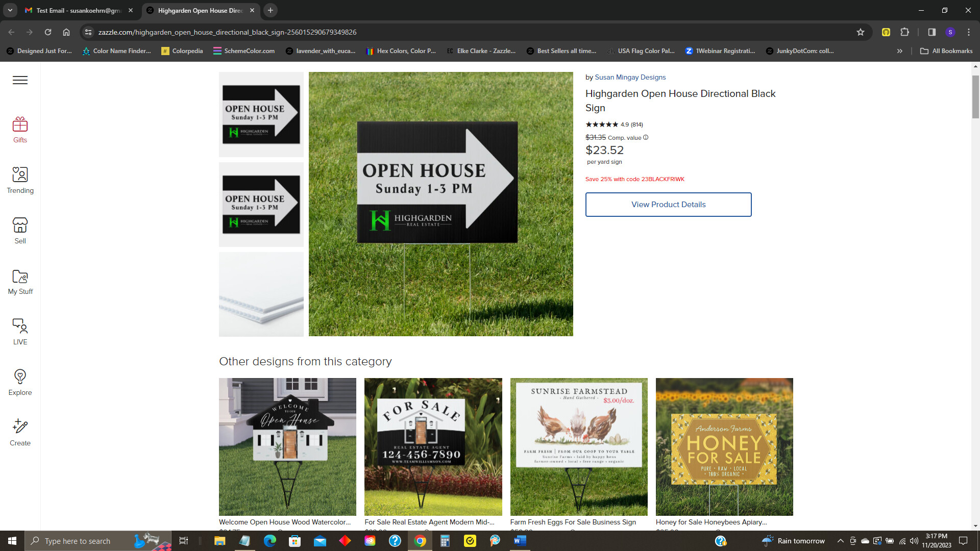The image size is (980, 551).
Task: Open For Sale Real Estate Agent link
Action: [429, 522]
